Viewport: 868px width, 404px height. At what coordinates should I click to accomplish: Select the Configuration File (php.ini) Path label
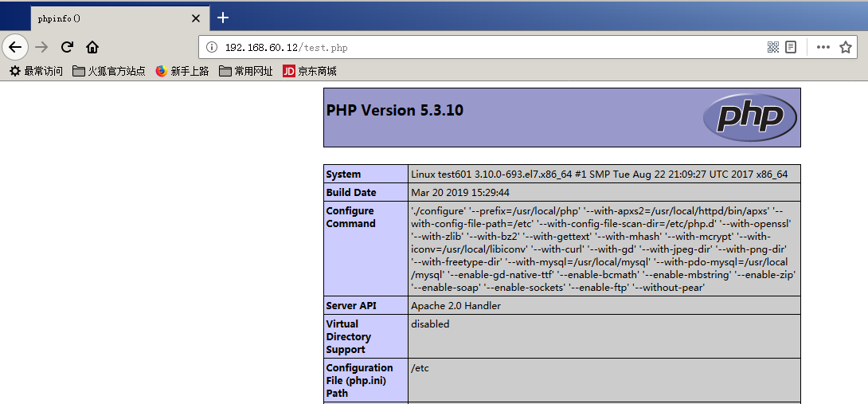click(x=359, y=380)
